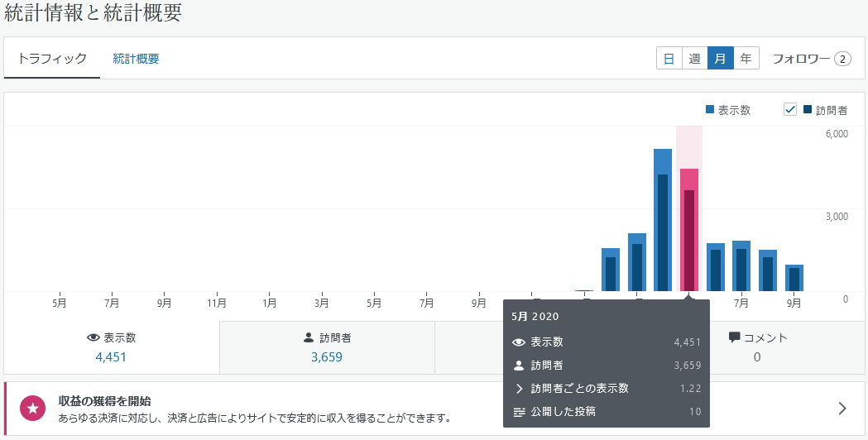The width and height of the screenshot is (868, 440).
Task: Click the person icon in the tooltip
Action: point(520,366)
